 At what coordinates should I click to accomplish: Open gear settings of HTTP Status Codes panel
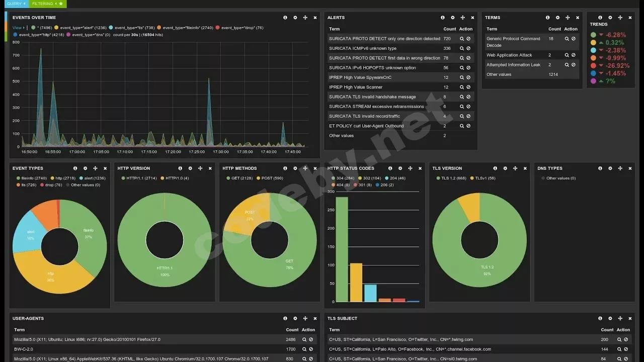[400, 168]
